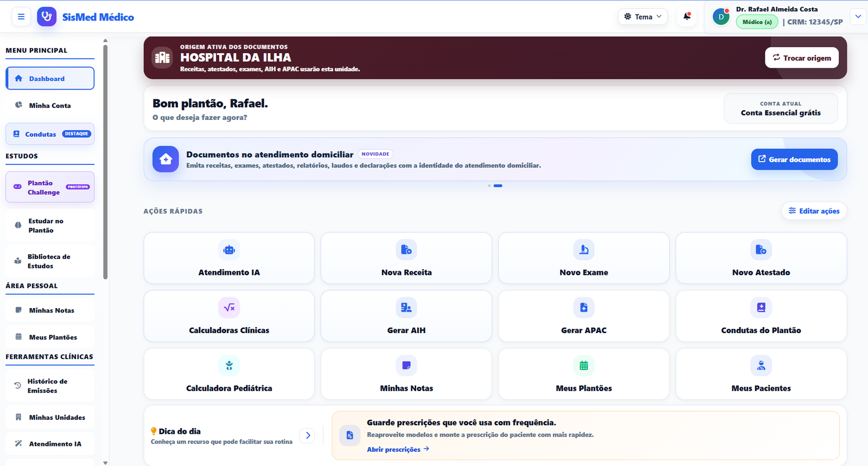Toggle the hamburger sidebar menu
Screen dimensions: 868x466
21,17
